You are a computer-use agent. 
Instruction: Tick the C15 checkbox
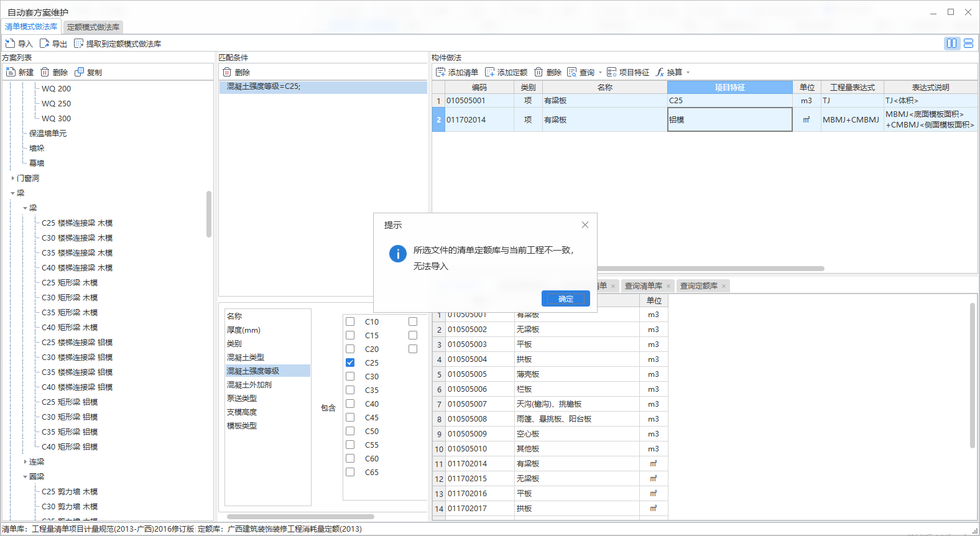point(350,335)
